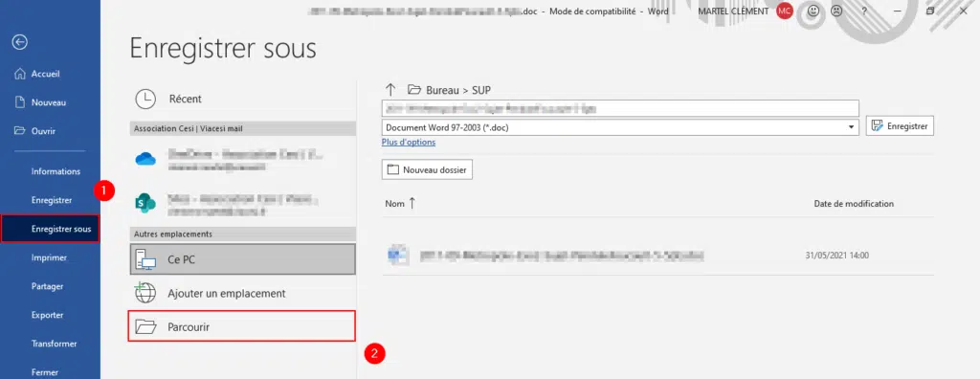The image size is (980, 379).
Task: Select the OneDrive cloud location
Action: point(242,160)
